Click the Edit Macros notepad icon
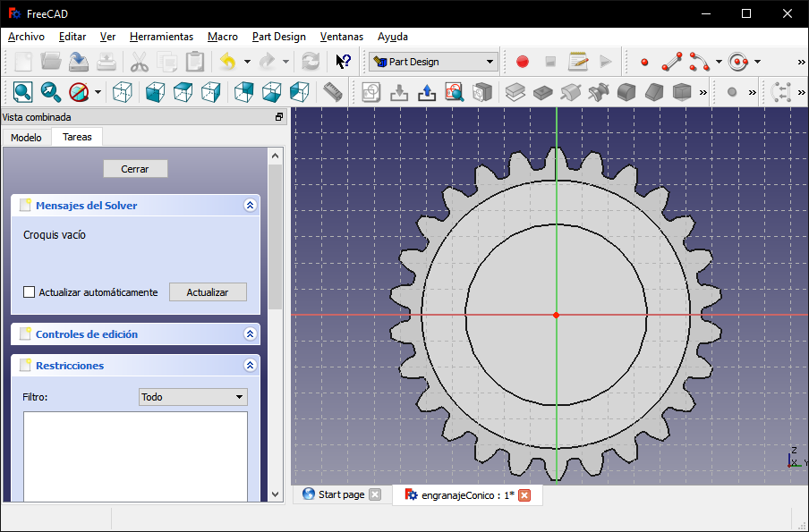This screenshot has width=809, height=532. tap(578, 62)
